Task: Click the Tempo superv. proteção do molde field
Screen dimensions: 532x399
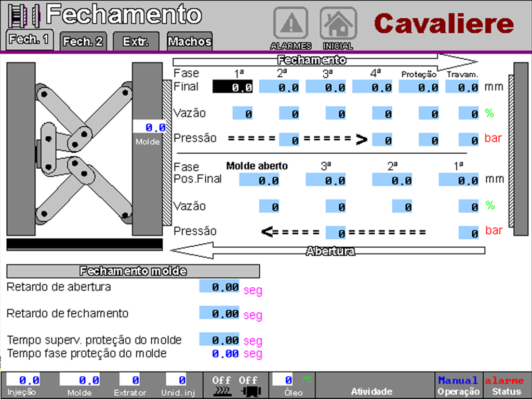Action: coord(219,340)
